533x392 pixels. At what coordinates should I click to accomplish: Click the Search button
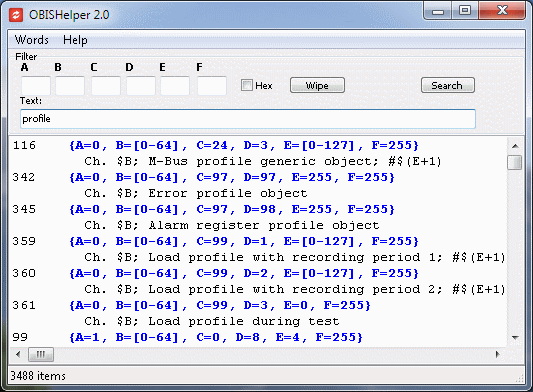coord(448,85)
